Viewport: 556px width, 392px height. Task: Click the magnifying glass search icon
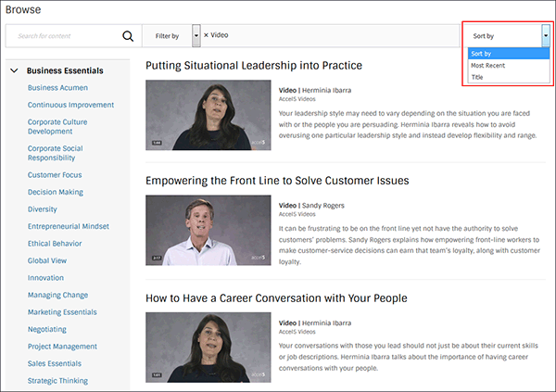[128, 36]
